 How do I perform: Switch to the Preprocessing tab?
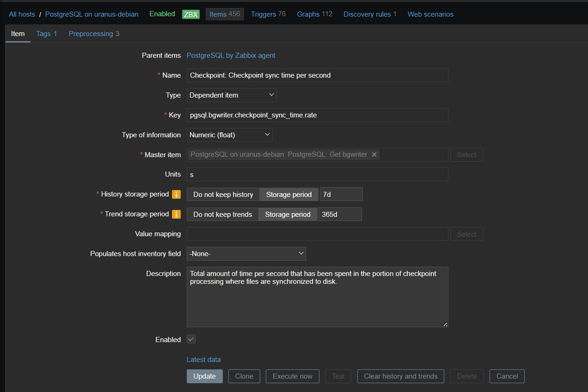click(94, 34)
